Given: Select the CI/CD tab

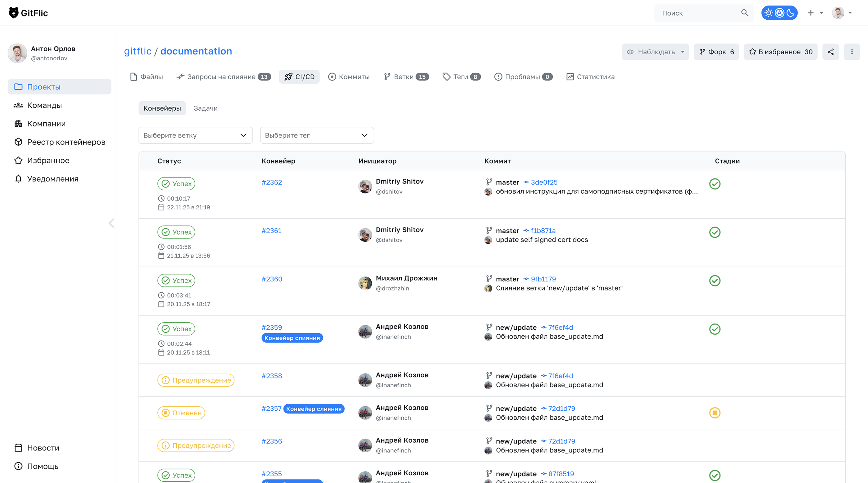Looking at the screenshot, I should pyautogui.click(x=299, y=77).
